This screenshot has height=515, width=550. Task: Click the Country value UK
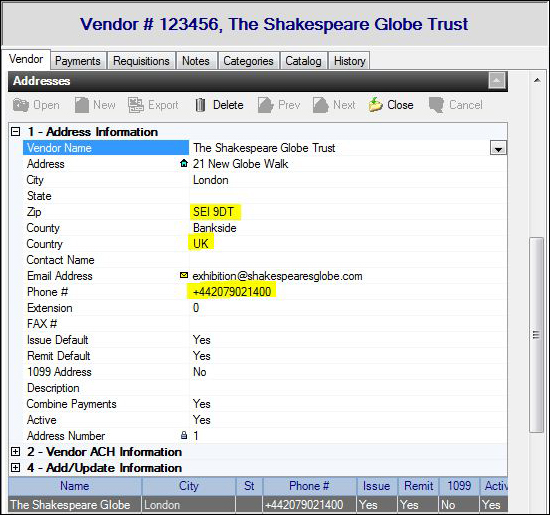click(x=201, y=244)
